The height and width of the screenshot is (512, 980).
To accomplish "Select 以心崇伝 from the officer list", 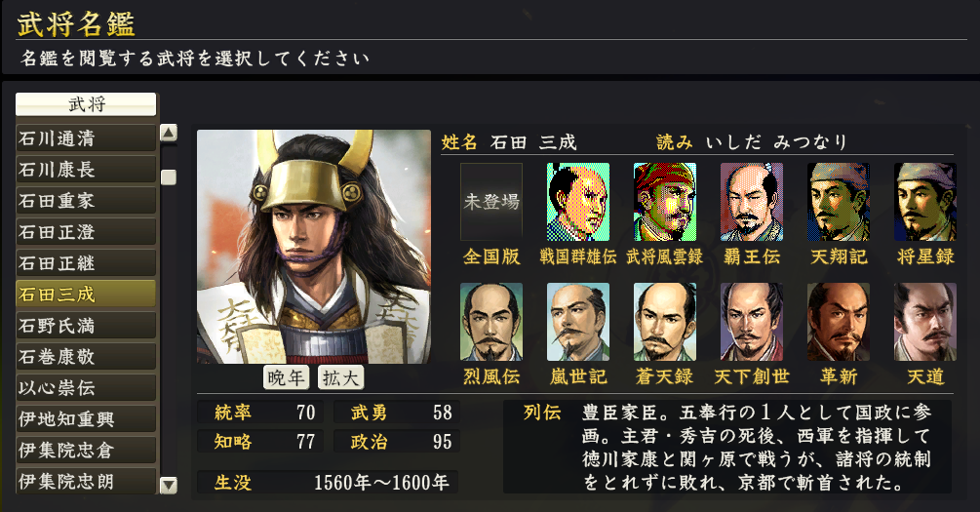I will [86, 387].
